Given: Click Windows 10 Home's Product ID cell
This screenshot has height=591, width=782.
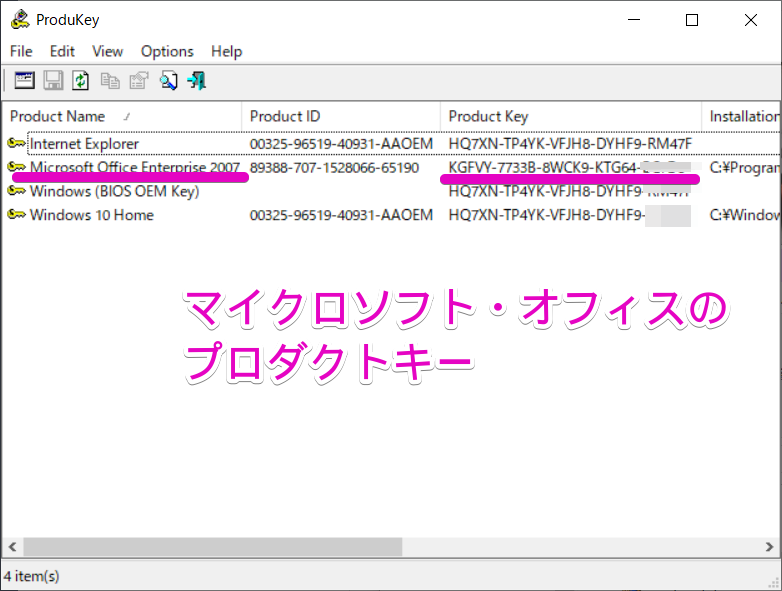Looking at the screenshot, I should (341, 215).
